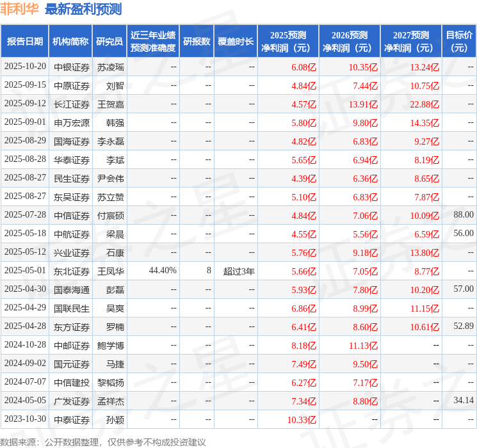Select analyst 王贺嘉 in 长江证券 row

click(x=111, y=104)
